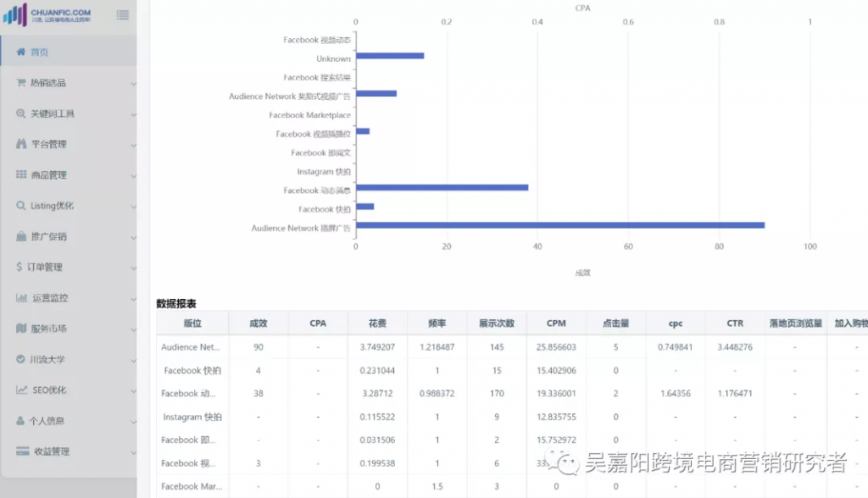The image size is (868, 498).
Task: Click the user icon for 个人信息
Action: click(20, 421)
